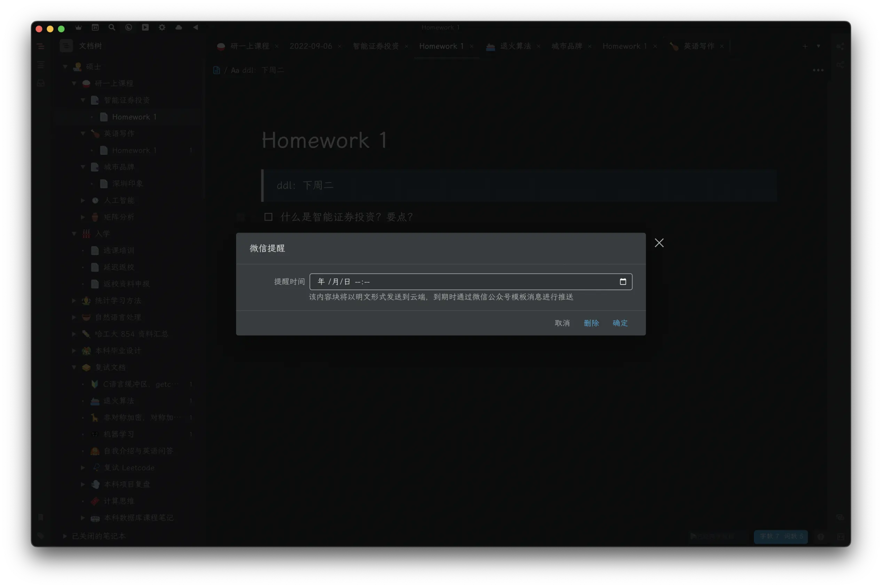Open the document more-options ellipsis
882x588 pixels.
tap(818, 70)
